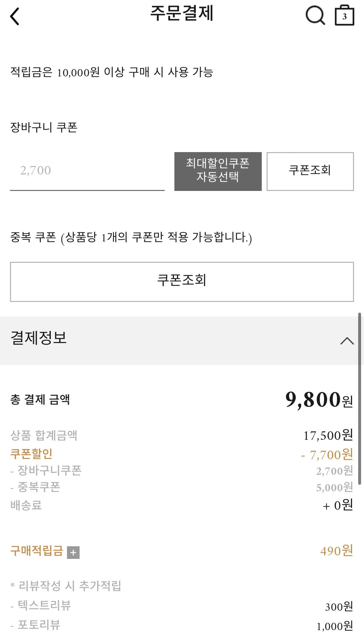
Task: Open search with the magnifier icon
Action: click(x=315, y=16)
